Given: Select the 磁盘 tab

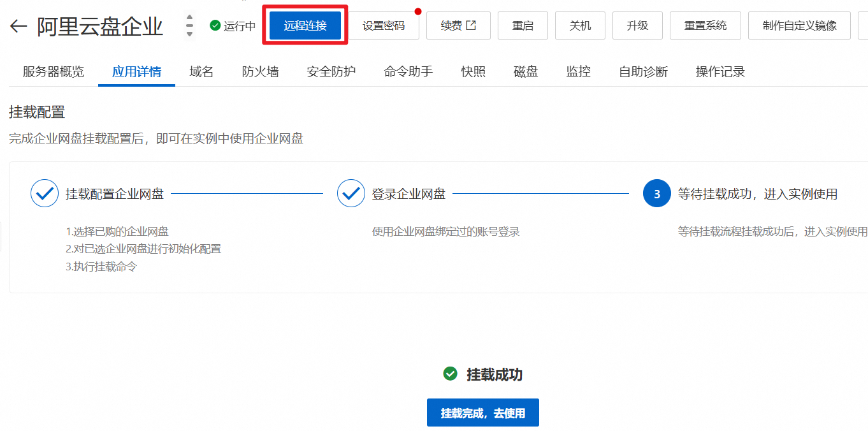Looking at the screenshot, I should pyautogui.click(x=526, y=72).
